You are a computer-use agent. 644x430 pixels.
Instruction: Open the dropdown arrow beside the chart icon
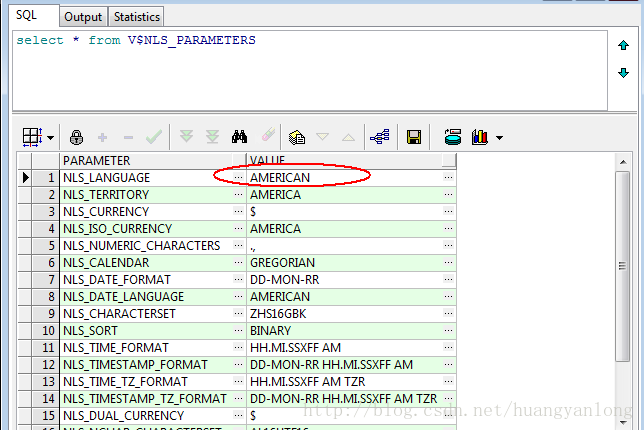[x=499, y=138]
